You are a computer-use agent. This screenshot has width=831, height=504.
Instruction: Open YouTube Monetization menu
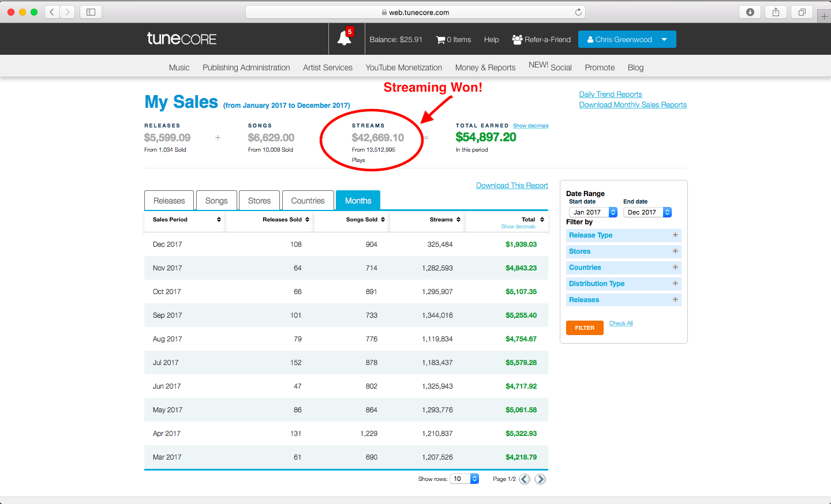[403, 67]
